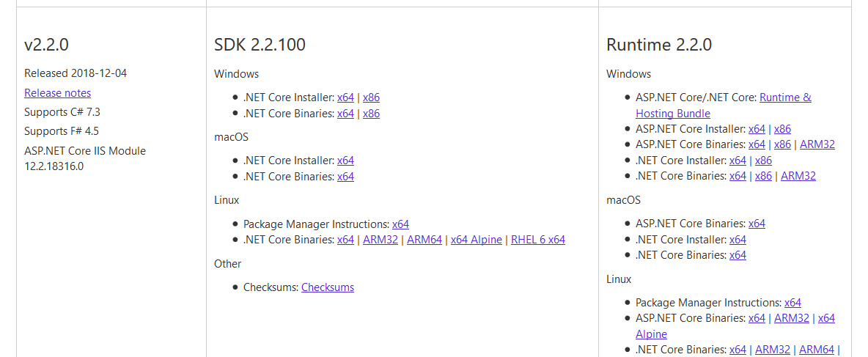Download Runtime Windows ASP.NET Core Binaries x64
Screen dimensions: 868x357
coord(757,144)
